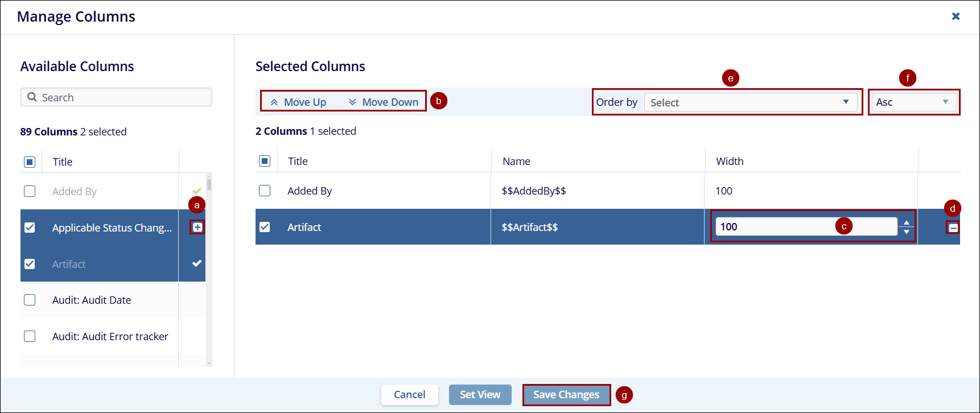Click the Set View button
Viewport: 980px width, 413px height.
click(x=480, y=395)
